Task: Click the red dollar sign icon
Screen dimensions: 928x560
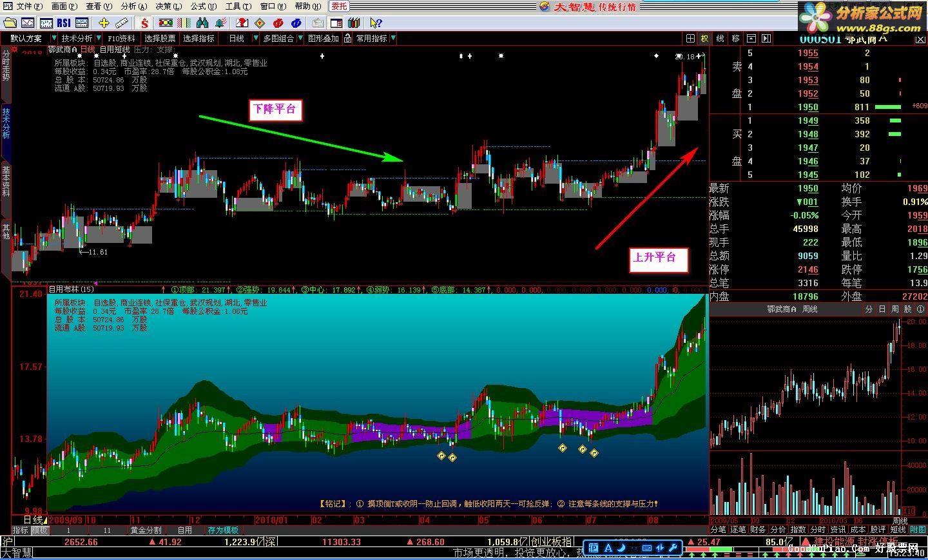Action: (144, 23)
